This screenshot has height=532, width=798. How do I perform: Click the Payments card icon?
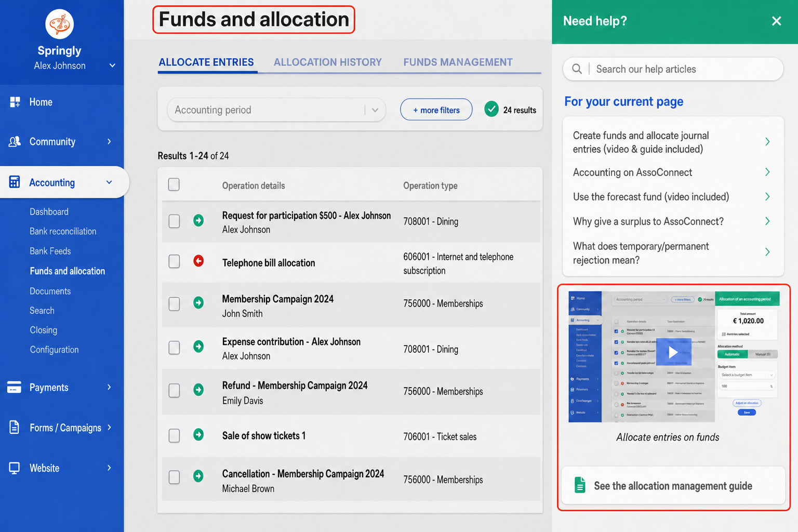pyautogui.click(x=14, y=387)
